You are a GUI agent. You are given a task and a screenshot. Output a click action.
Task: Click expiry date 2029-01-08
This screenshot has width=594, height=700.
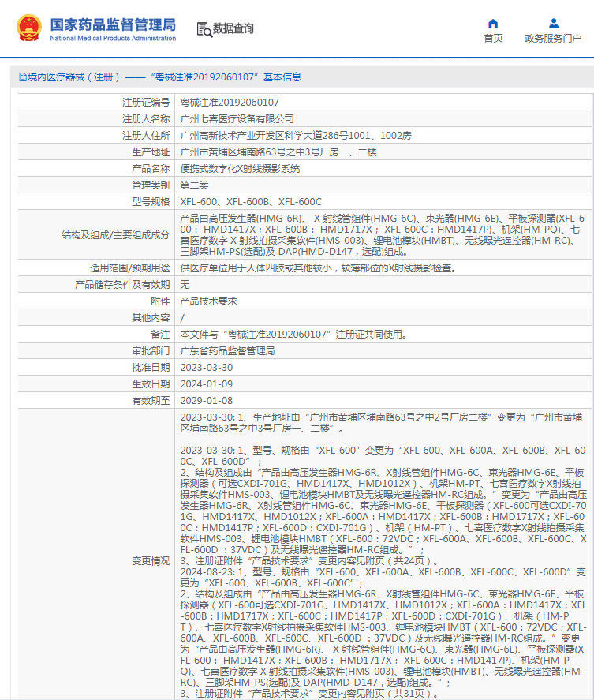[x=206, y=401]
